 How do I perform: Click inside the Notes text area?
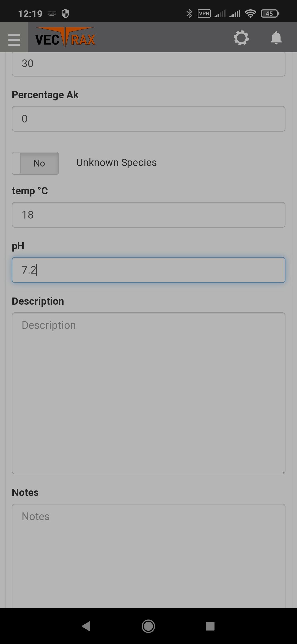pyautogui.click(x=148, y=556)
